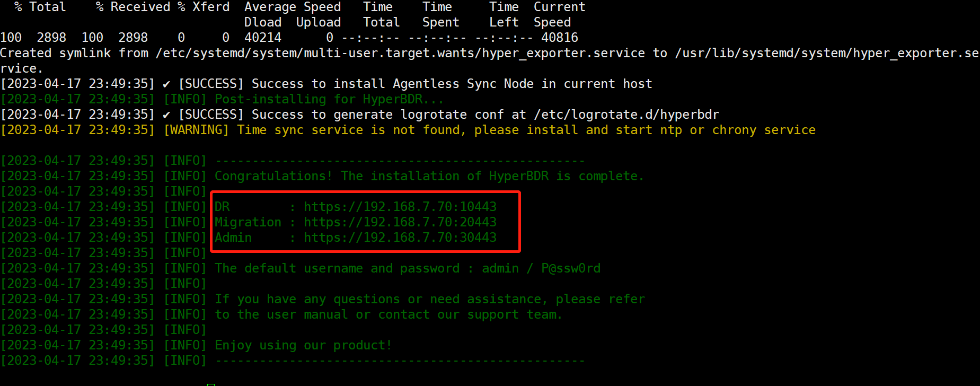Click the line "If you have any questions or need assistance"
This screenshot has width=980, height=386.
(x=429, y=299)
